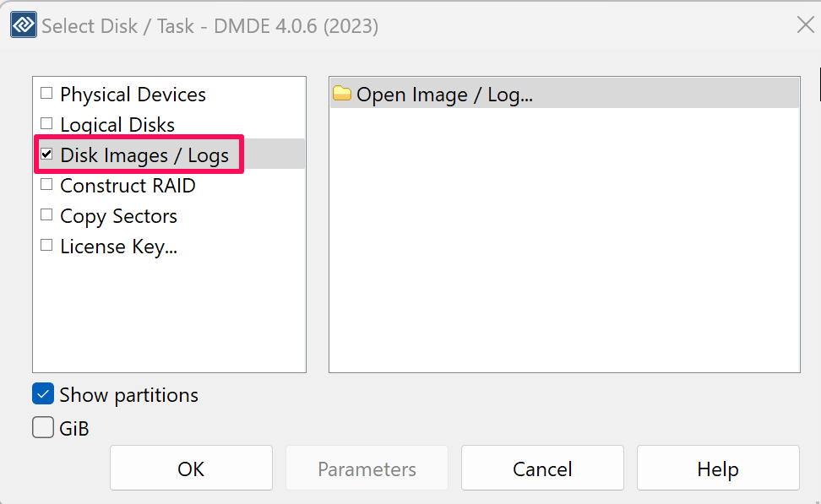Check the Logical Disks checkbox
The image size is (821, 504).
(x=46, y=124)
